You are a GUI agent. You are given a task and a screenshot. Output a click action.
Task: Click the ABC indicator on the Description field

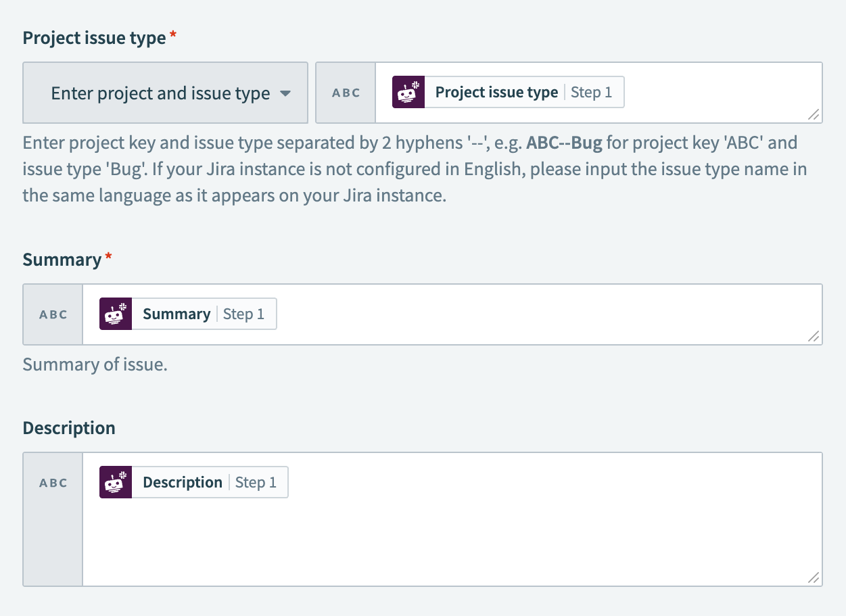pyautogui.click(x=53, y=482)
